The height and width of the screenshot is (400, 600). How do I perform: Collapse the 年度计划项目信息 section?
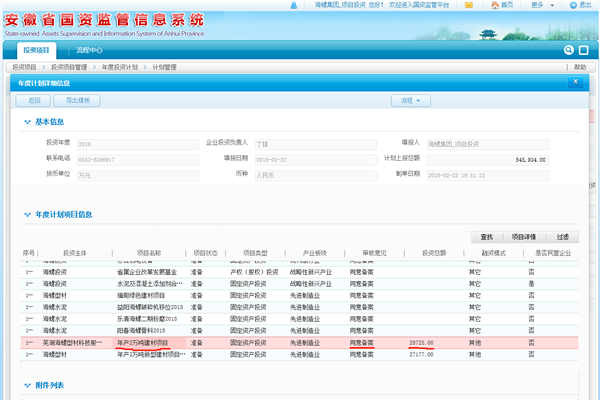pos(27,214)
